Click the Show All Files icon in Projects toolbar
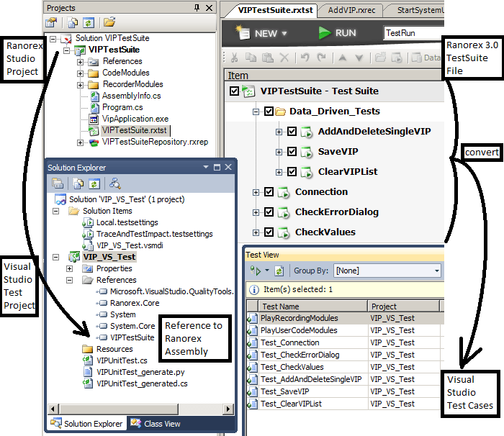Viewport: 504px width, 436px height. (x=72, y=22)
